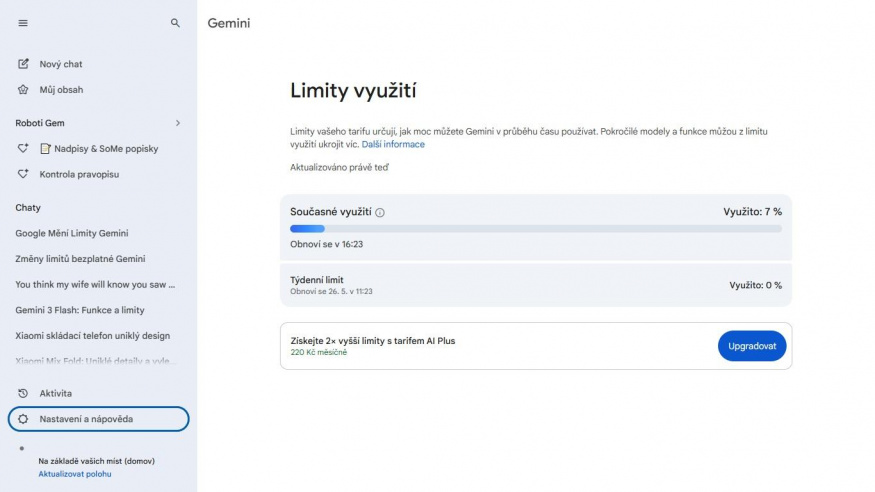Follow the Další informace link
The image size is (875, 492).
(x=393, y=144)
